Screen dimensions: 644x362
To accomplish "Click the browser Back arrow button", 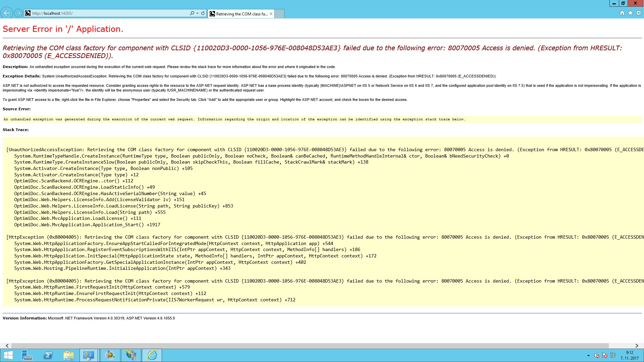I will tap(6, 13).
